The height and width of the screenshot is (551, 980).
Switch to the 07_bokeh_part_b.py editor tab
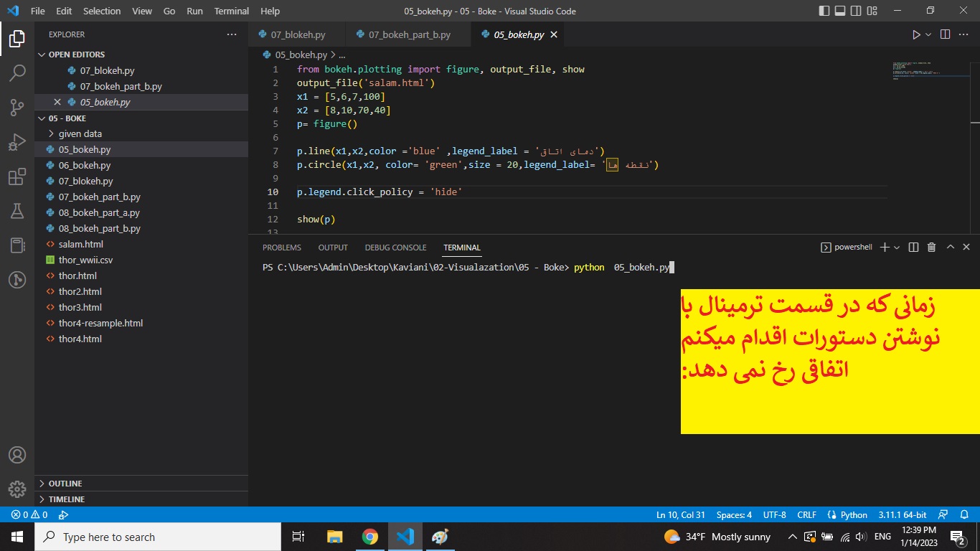click(409, 34)
